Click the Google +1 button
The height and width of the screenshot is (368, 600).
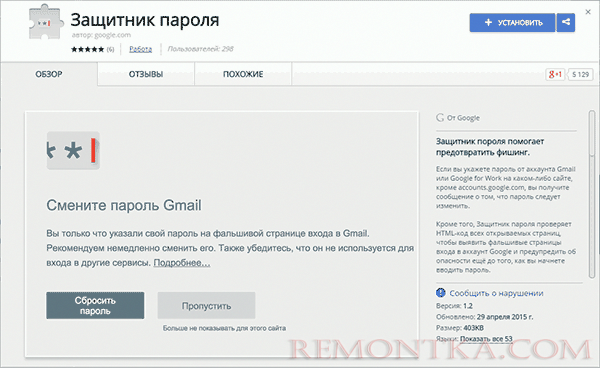(555, 74)
